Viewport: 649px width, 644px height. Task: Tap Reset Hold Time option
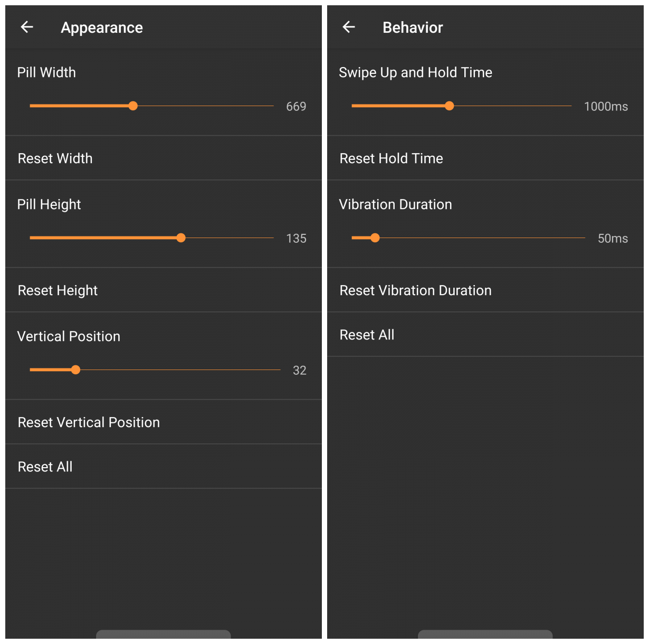[485, 158]
